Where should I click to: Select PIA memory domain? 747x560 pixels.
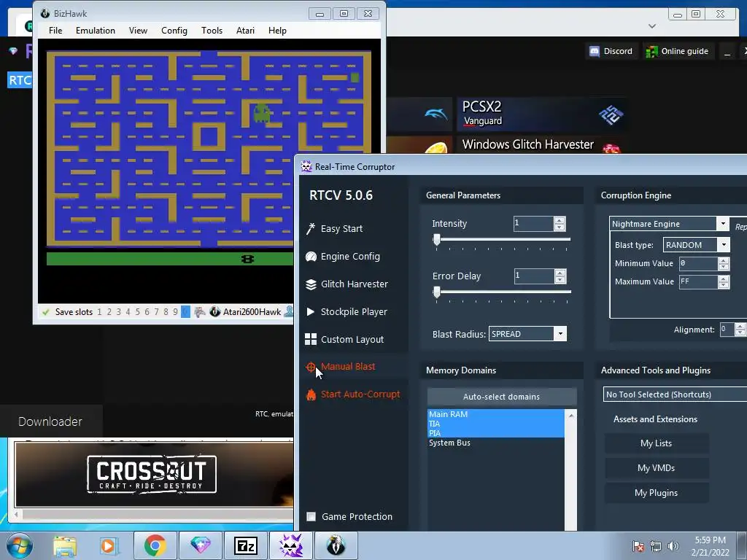pyautogui.click(x=496, y=433)
